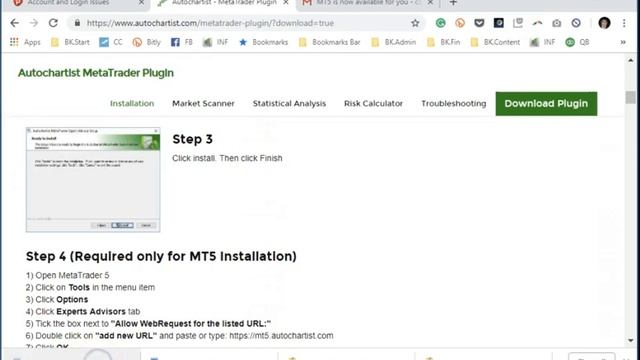Viewport: 640px width, 360px height.
Task: Open the BK.Admin bookmark folder
Action: pyautogui.click(x=393, y=42)
